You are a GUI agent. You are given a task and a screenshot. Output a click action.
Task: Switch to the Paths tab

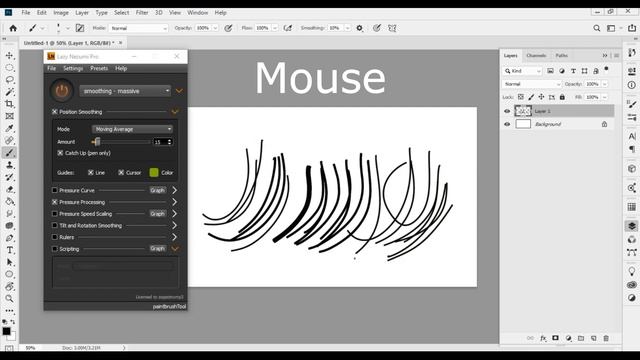click(x=562, y=56)
